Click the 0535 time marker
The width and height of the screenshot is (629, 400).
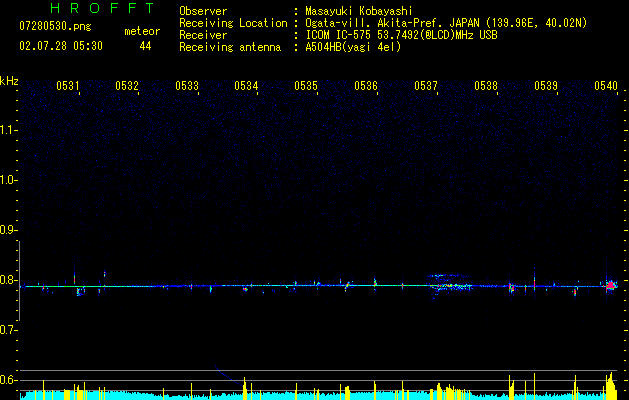pyautogui.click(x=306, y=85)
